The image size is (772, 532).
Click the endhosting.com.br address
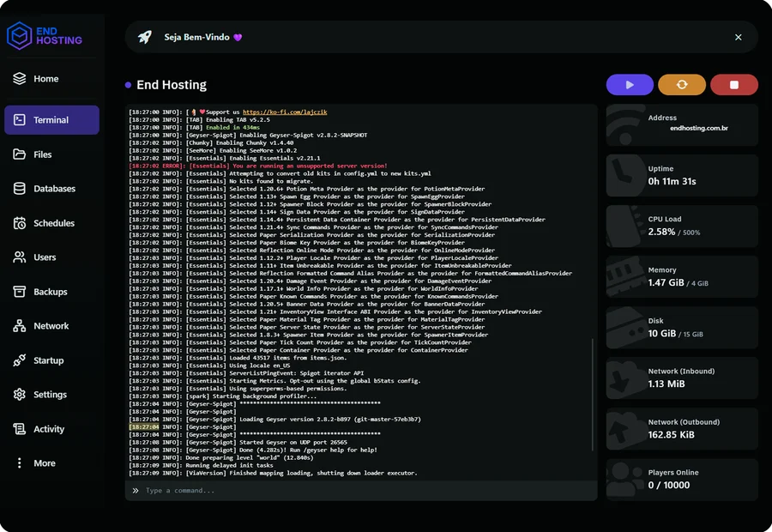point(698,128)
